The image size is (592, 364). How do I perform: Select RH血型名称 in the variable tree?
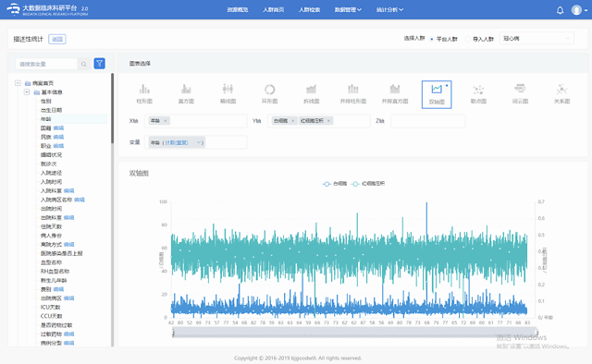click(55, 272)
